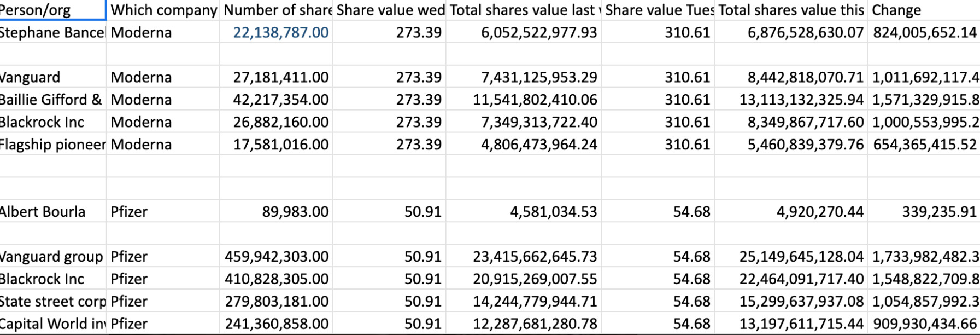Select Capital World change value 909,930,434.66
The width and height of the screenshot is (980, 335).
click(x=924, y=324)
